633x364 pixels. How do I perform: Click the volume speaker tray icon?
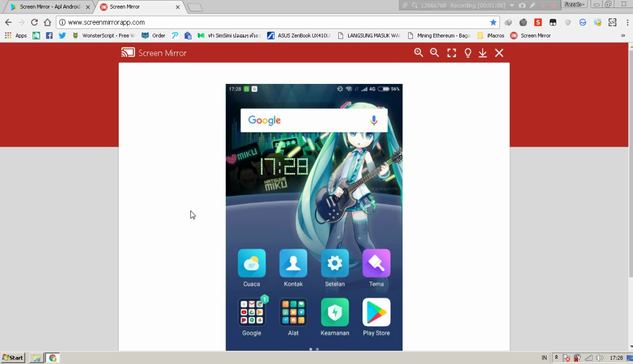click(x=599, y=358)
